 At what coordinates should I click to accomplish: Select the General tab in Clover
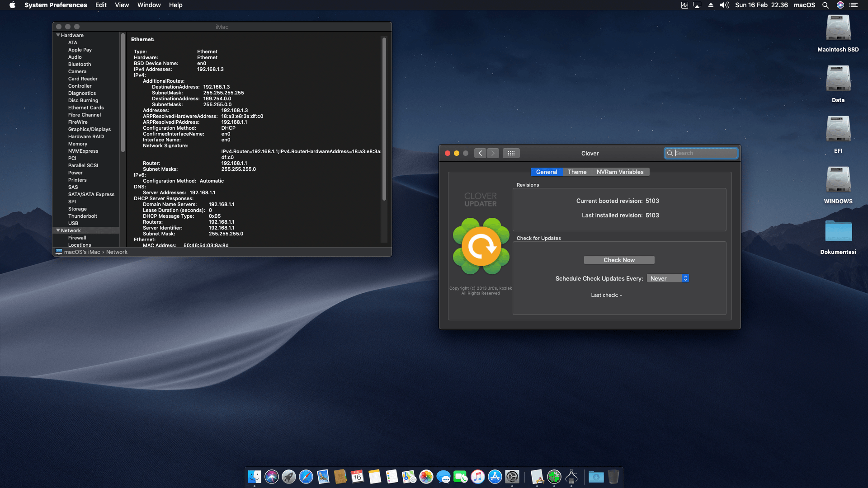(547, 172)
